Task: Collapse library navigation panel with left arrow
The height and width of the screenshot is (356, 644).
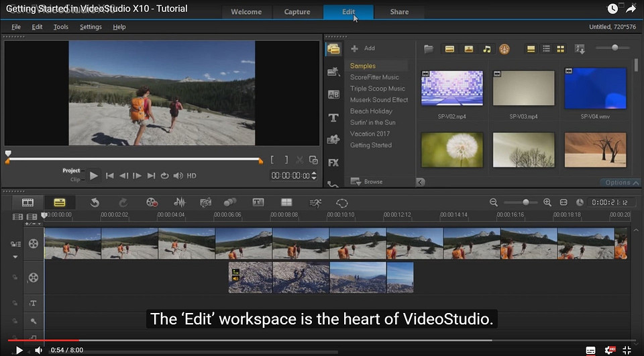Action: [x=420, y=182]
